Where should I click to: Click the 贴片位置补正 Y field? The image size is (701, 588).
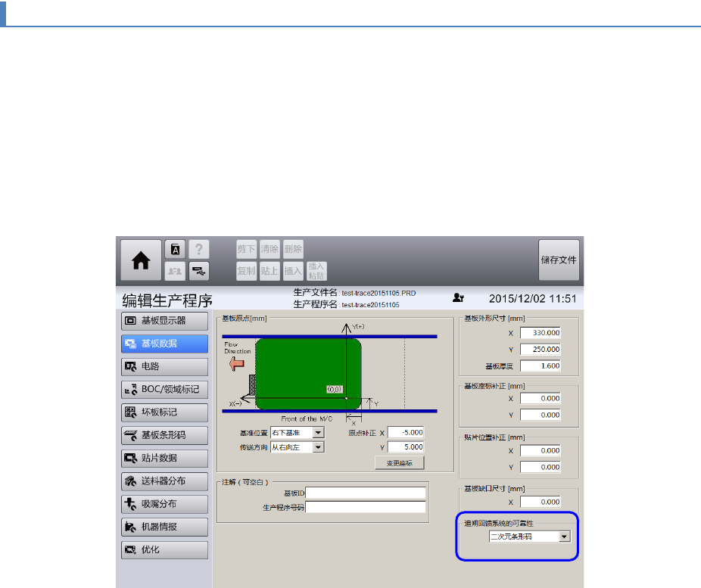click(540, 468)
